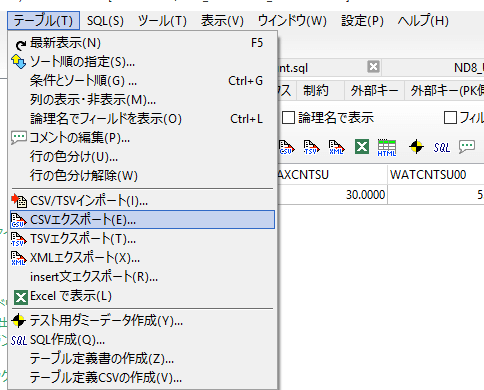Open ウインドウ(W) menu

tap(292, 21)
